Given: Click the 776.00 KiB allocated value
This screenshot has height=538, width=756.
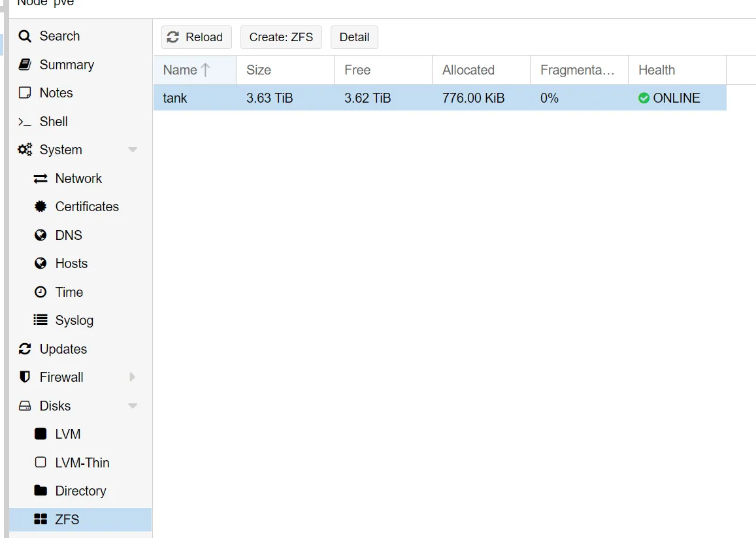Looking at the screenshot, I should (474, 98).
